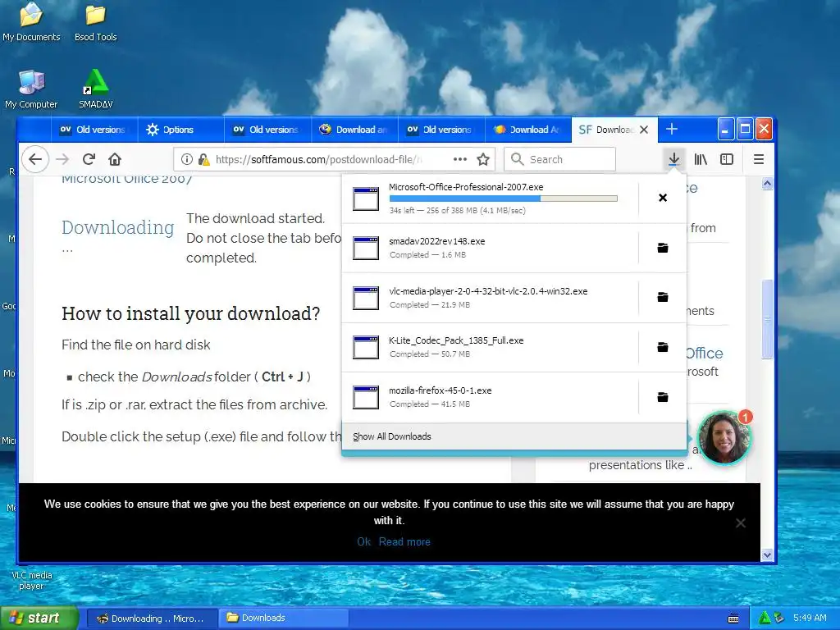The width and height of the screenshot is (840, 630).
Task: Click the file icon of smadav2022rev148.exe
Action: (x=366, y=248)
